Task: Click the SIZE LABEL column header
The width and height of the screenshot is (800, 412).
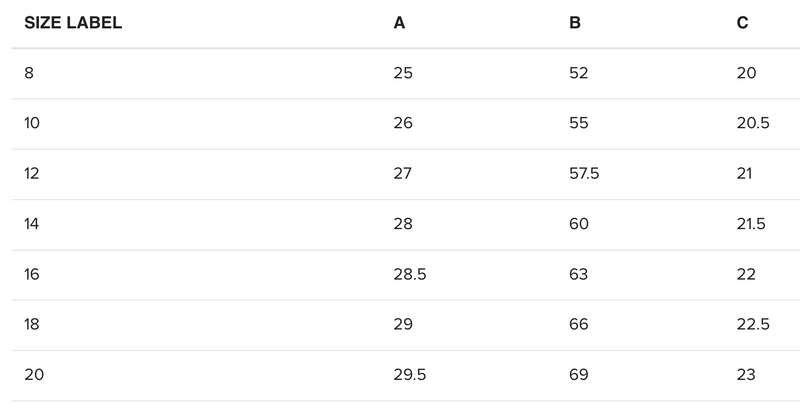Action: (73, 23)
